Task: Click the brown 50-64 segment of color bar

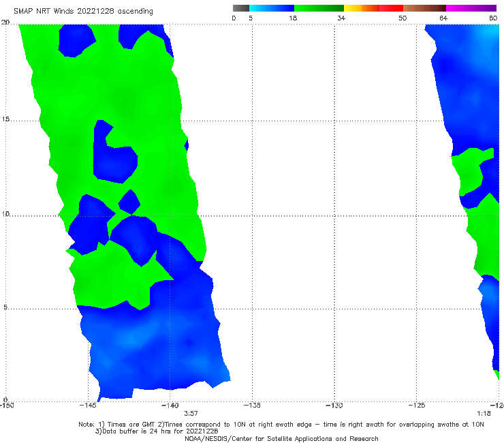Action: click(x=424, y=8)
